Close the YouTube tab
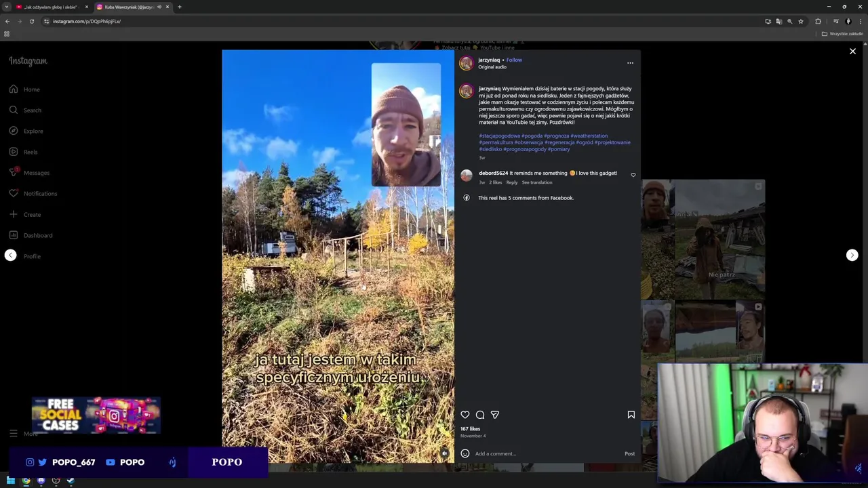Screen dimensions: 868x488 (87, 7)
